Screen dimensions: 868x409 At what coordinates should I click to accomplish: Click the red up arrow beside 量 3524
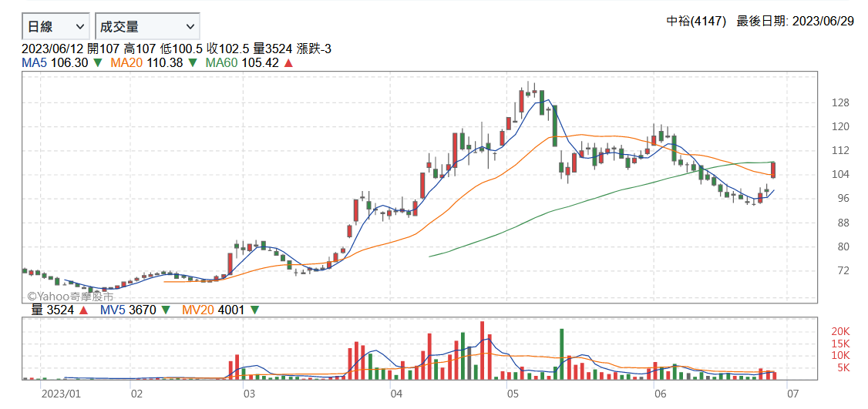click(83, 310)
